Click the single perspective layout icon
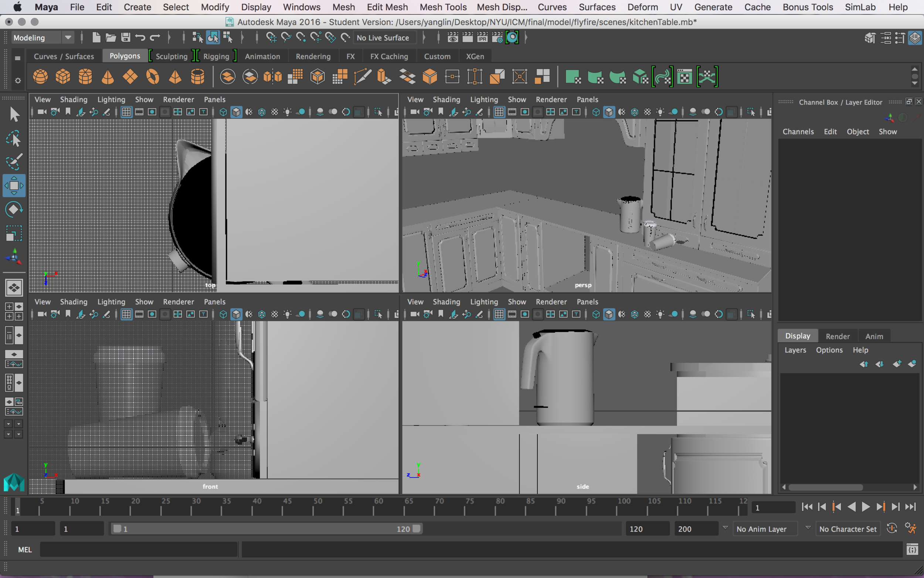Screen dimensions: 924x578 [x=14, y=288]
